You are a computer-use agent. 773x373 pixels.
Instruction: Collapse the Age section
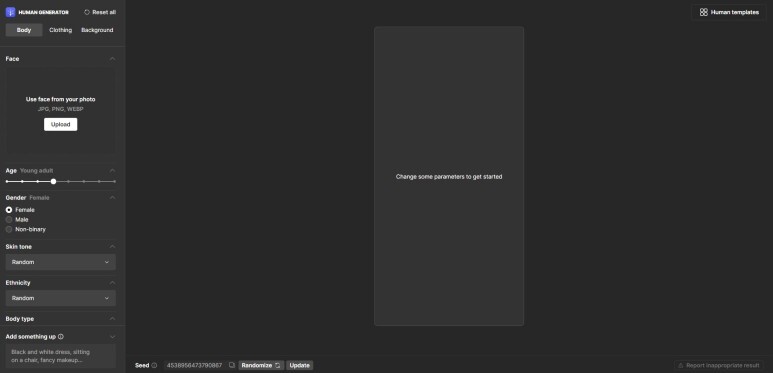click(x=112, y=170)
